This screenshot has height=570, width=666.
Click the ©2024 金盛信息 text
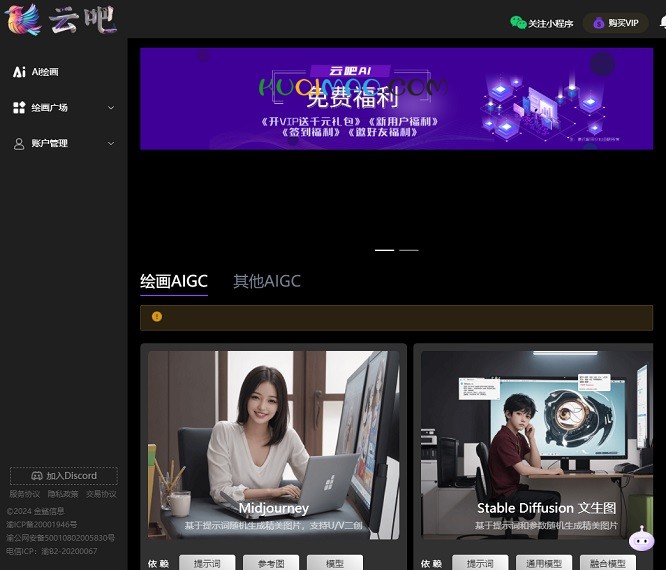[x=35, y=511]
